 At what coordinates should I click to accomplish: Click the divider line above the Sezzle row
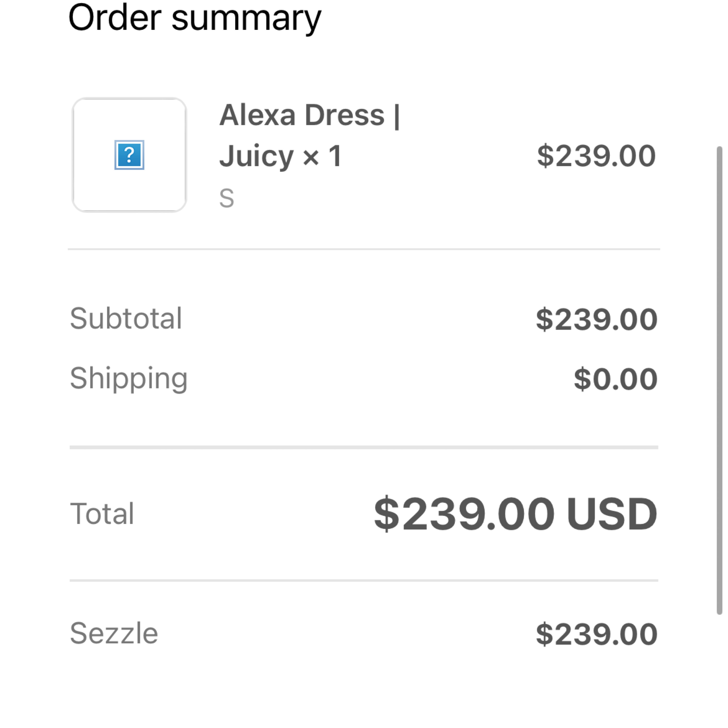(364, 581)
